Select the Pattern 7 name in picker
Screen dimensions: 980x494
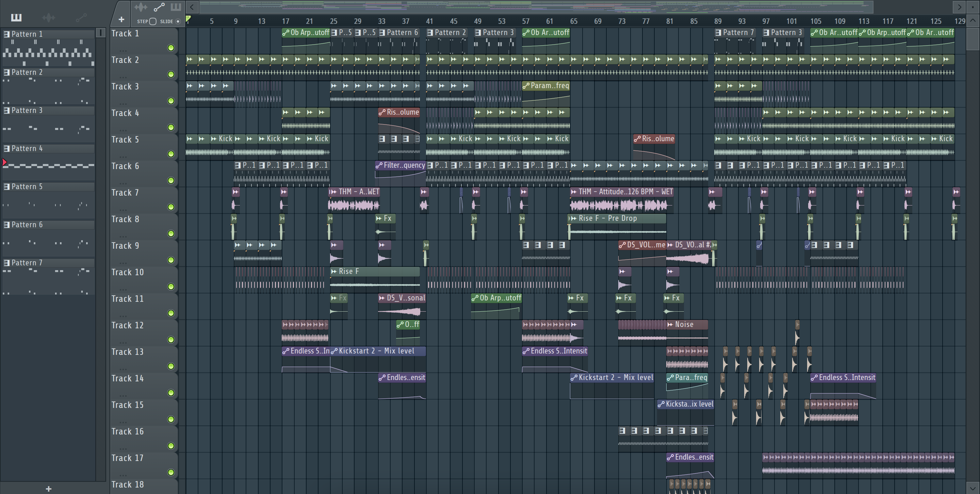click(27, 263)
